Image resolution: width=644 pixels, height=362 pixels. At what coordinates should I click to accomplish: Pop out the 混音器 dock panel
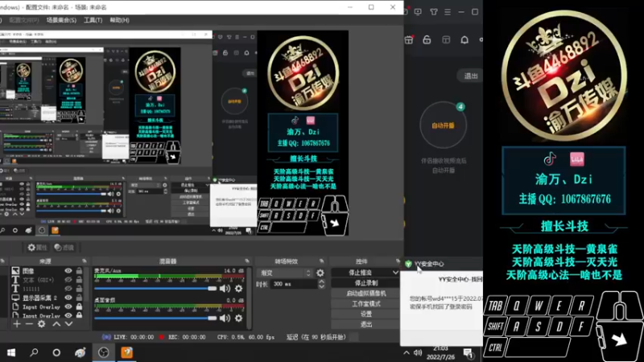click(247, 261)
